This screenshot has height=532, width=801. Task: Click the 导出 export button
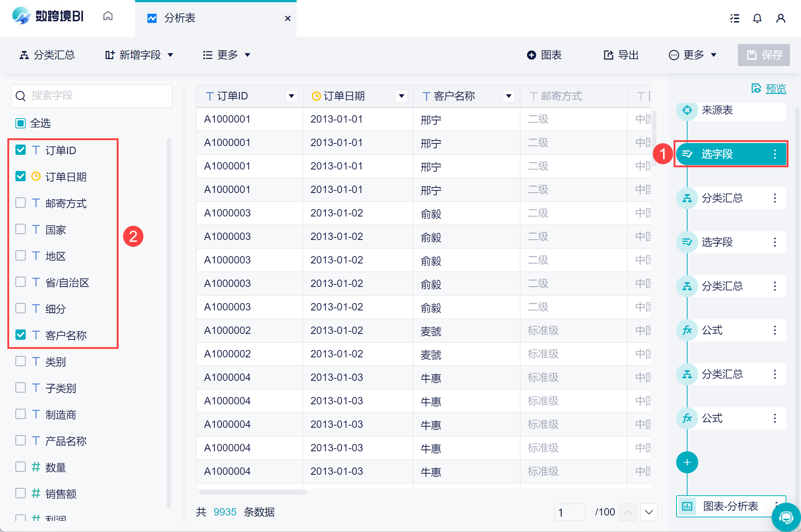[621, 55]
